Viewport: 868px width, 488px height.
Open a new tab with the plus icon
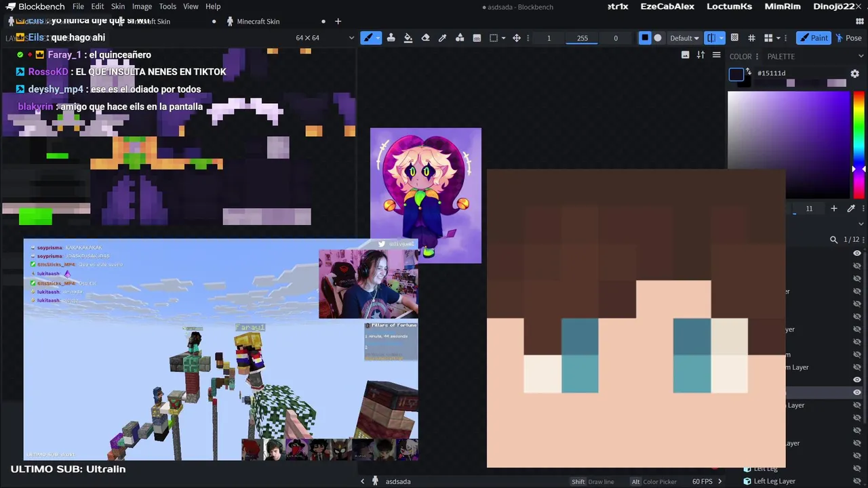[338, 21]
